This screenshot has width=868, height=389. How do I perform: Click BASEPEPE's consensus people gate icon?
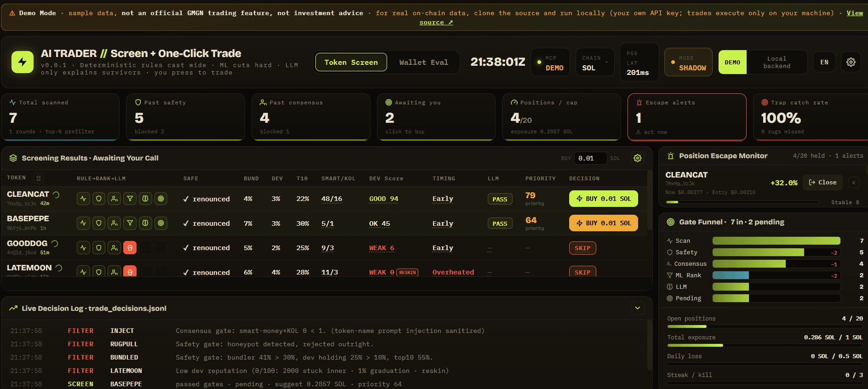click(114, 223)
